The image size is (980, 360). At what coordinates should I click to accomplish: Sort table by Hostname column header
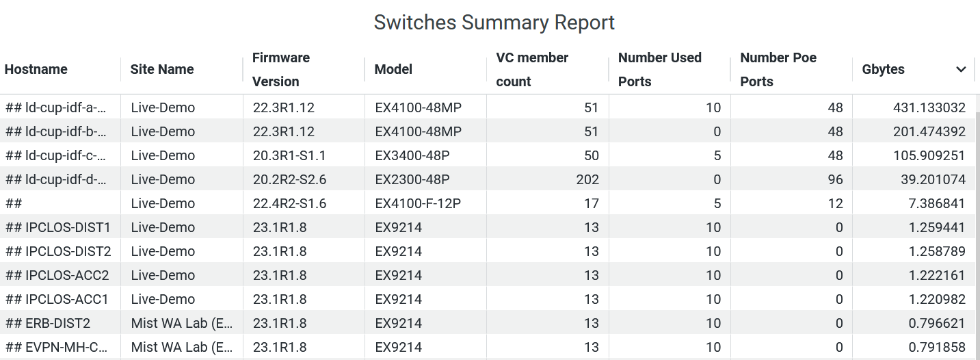click(36, 70)
